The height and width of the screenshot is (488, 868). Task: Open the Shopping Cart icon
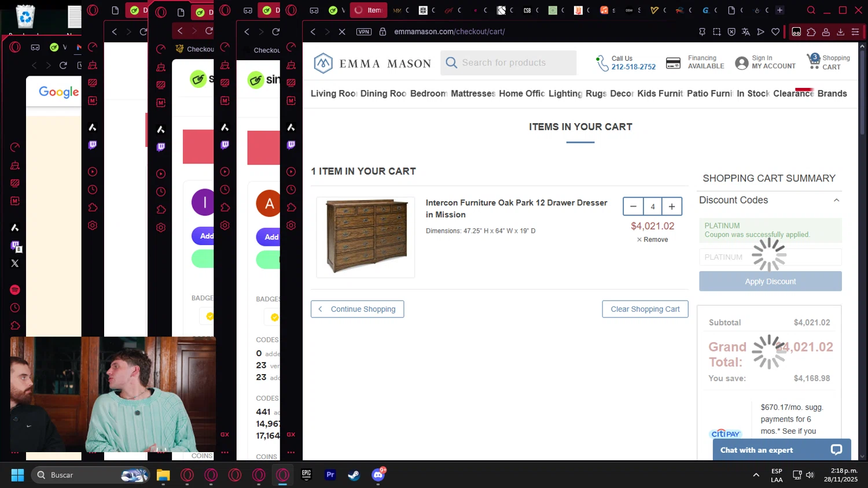[x=828, y=62]
